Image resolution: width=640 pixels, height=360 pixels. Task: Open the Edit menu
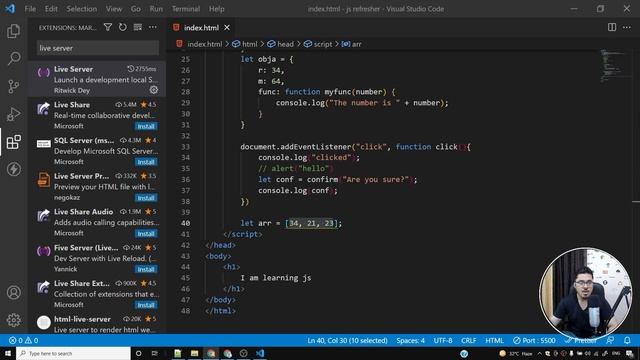coord(51,9)
